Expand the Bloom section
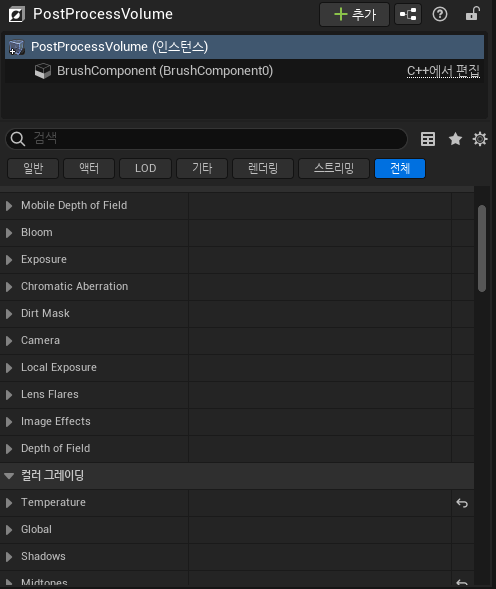 pos(9,233)
